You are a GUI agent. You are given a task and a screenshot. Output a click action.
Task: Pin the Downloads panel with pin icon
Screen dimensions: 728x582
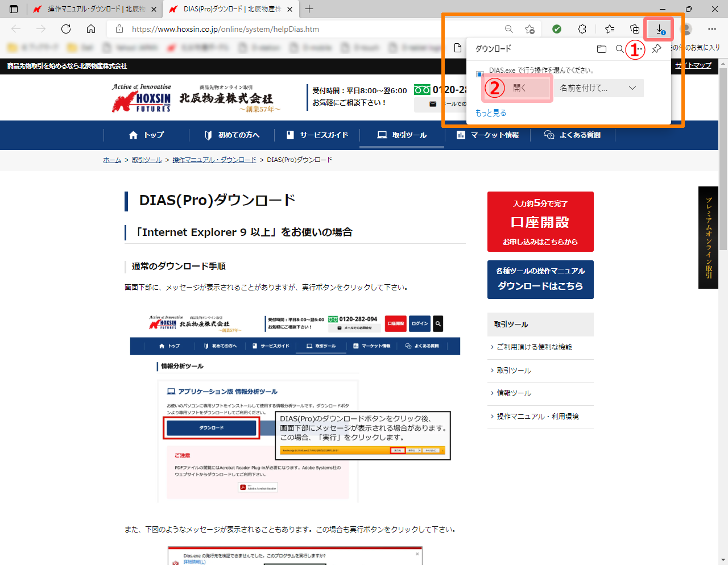pos(656,49)
